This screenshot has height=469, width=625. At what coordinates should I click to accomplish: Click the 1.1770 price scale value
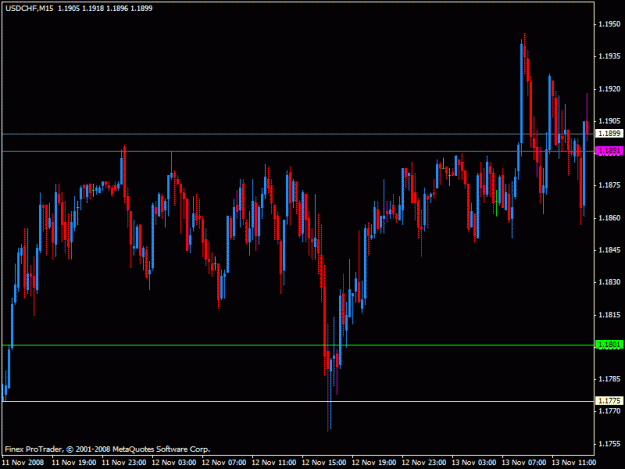pyautogui.click(x=609, y=411)
